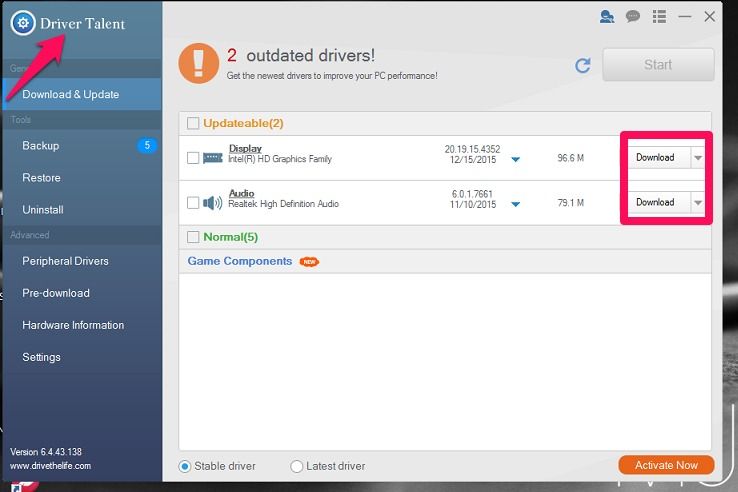Screen dimensions: 738x492
Task: Click the orange exclamation warning icon
Action: click(x=199, y=64)
